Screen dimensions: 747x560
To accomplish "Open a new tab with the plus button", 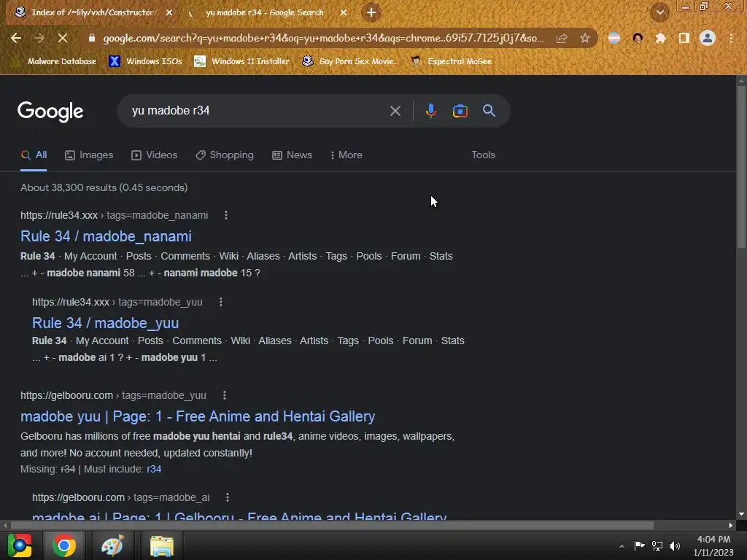I will click(x=371, y=12).
